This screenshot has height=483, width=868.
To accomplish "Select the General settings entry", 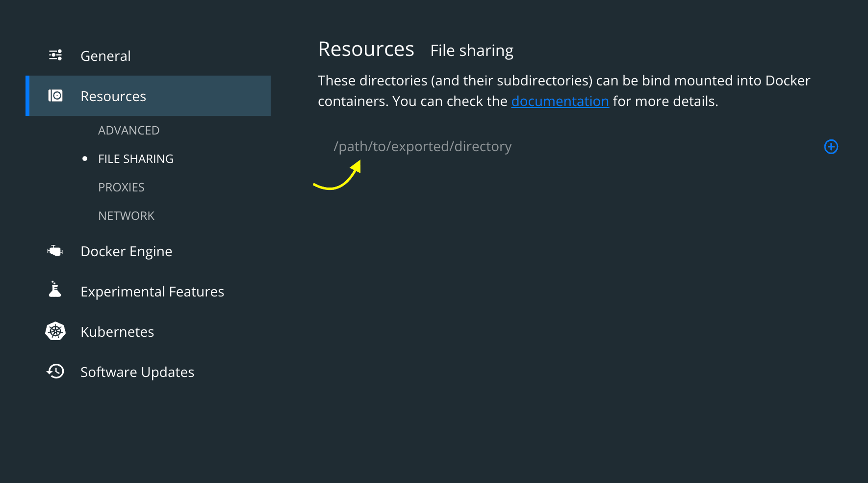I will click(x=105, y=55).
